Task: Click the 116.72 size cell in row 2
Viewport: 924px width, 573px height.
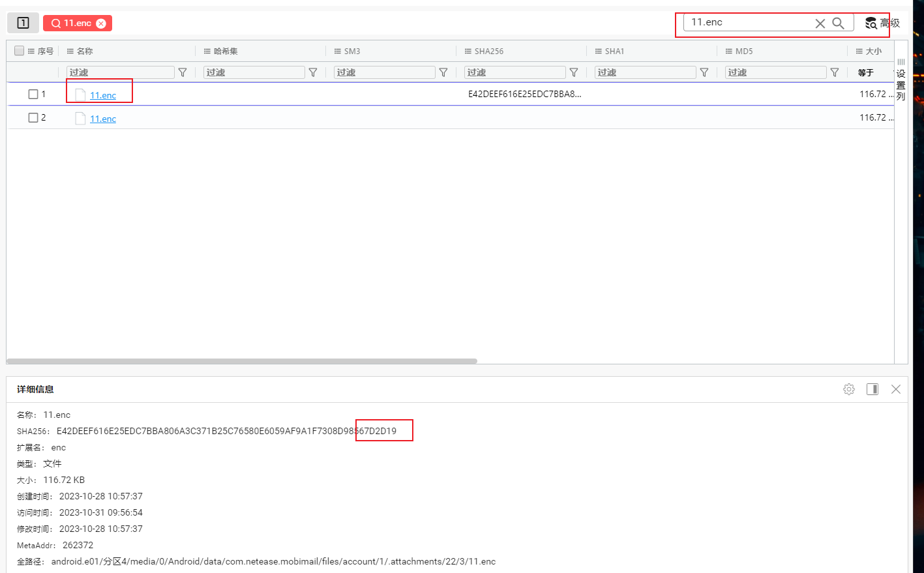Action: [876, 117]
